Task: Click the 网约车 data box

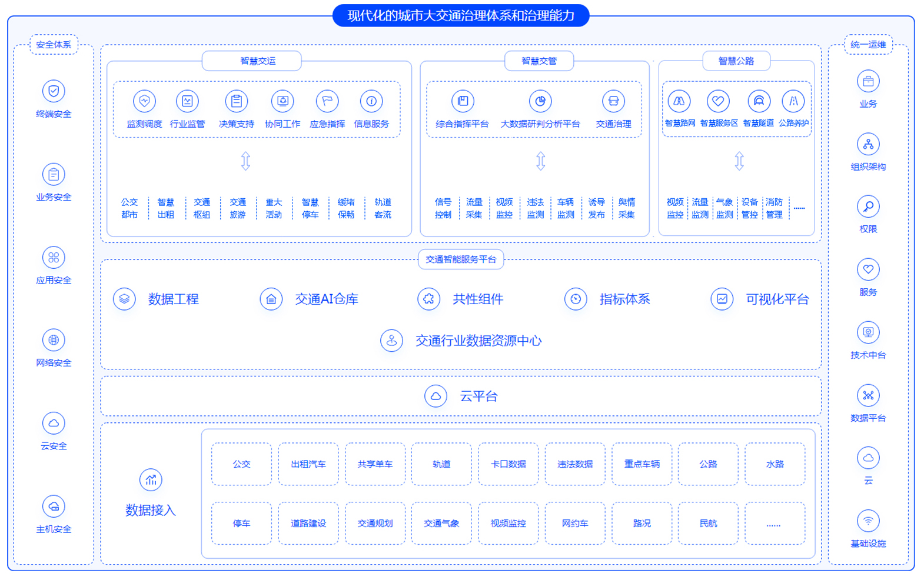Action: click(574, 523)
